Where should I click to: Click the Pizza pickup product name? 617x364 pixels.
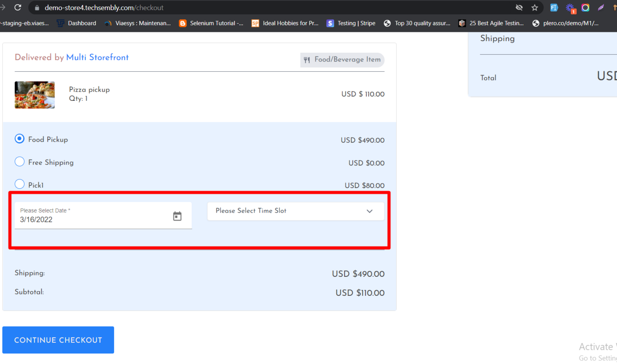(89, 90)
